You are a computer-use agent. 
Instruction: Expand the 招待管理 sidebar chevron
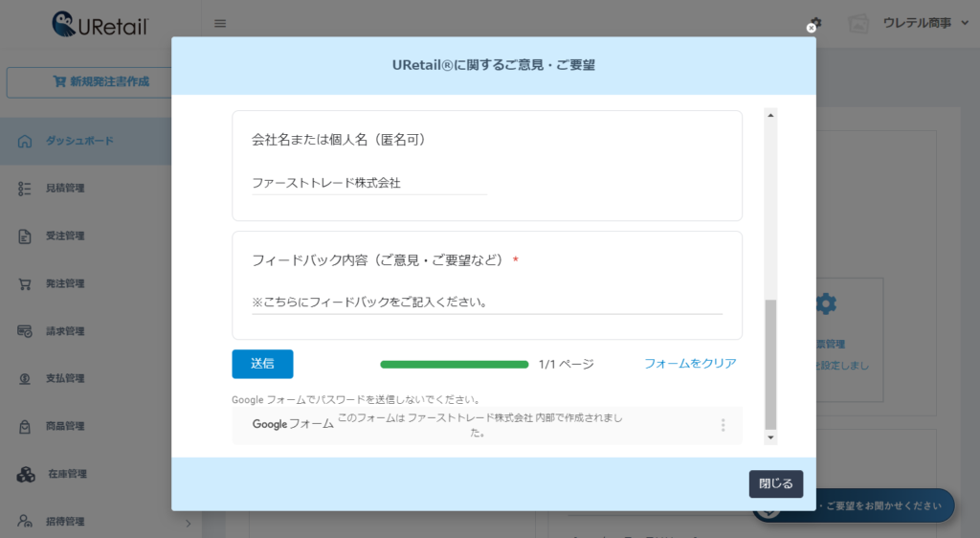[188, 523]
